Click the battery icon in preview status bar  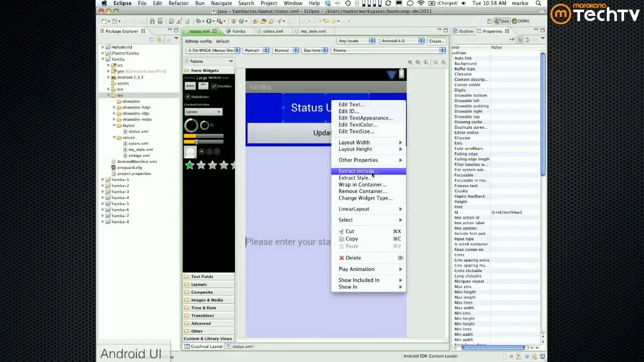tap(401, 74)
